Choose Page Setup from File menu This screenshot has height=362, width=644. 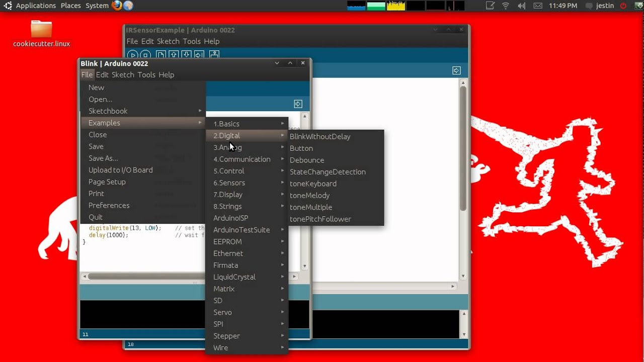(x=143, y=182)
